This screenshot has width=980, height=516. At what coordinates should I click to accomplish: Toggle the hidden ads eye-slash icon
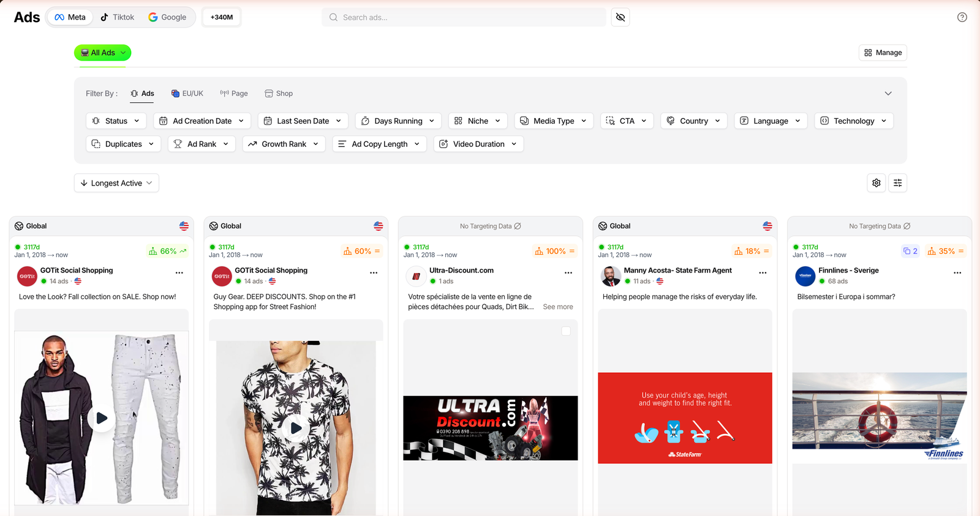[x=620, y=17]
